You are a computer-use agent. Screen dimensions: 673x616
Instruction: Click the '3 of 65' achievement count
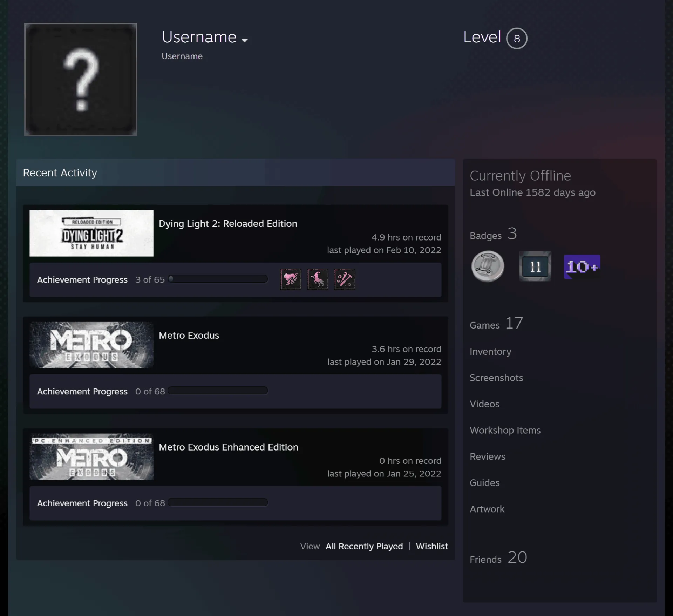(150, 280)
